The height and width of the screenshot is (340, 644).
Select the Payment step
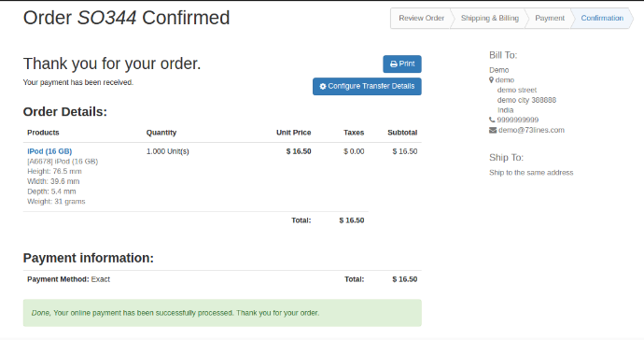click(x=550, y=18)
